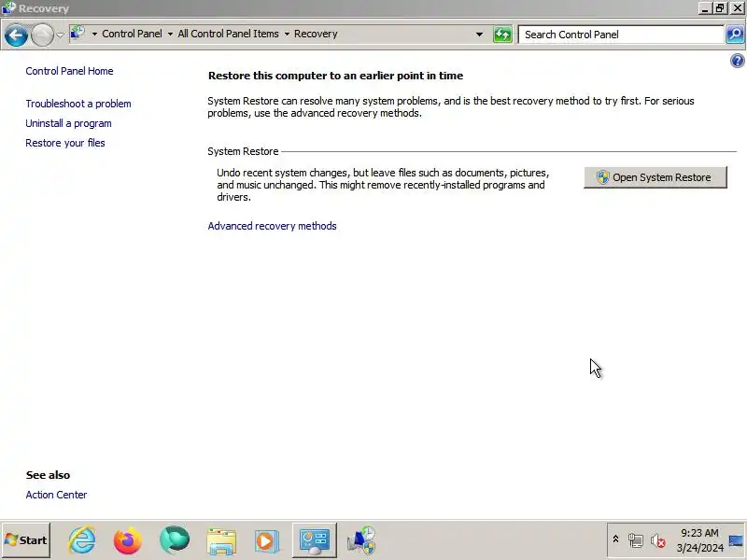
Task: Open the clock showing 9:23 AM
Action: click(x=699, y=540)
